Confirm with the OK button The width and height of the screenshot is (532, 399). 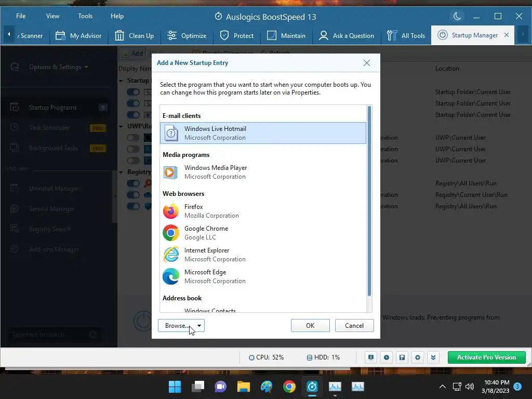tap(310, 325)
